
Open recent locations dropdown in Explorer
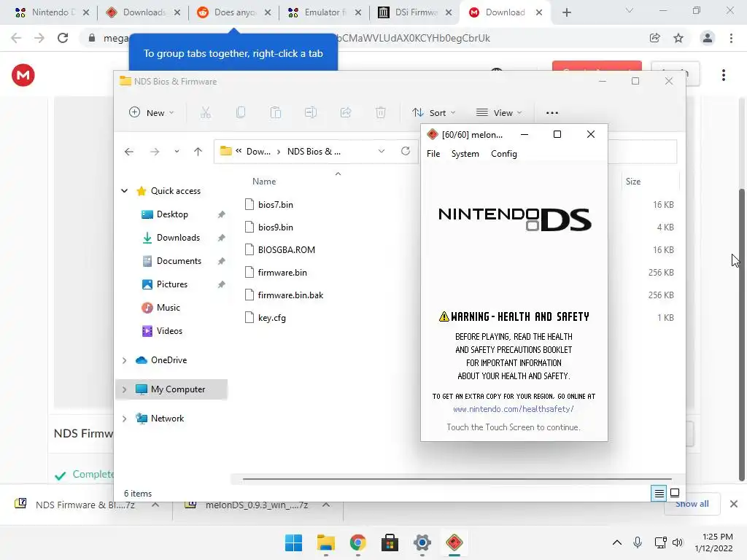[x=177, y=152]
